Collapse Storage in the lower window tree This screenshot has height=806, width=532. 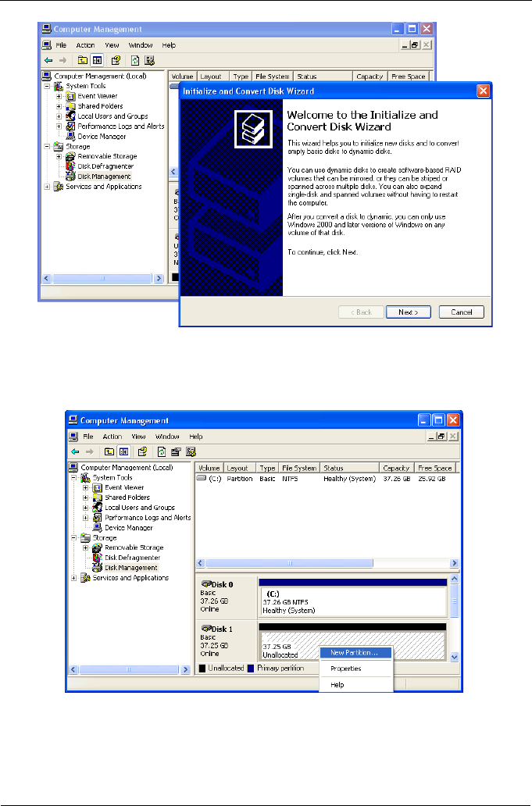pyautogui.click(x=74, y=537)
